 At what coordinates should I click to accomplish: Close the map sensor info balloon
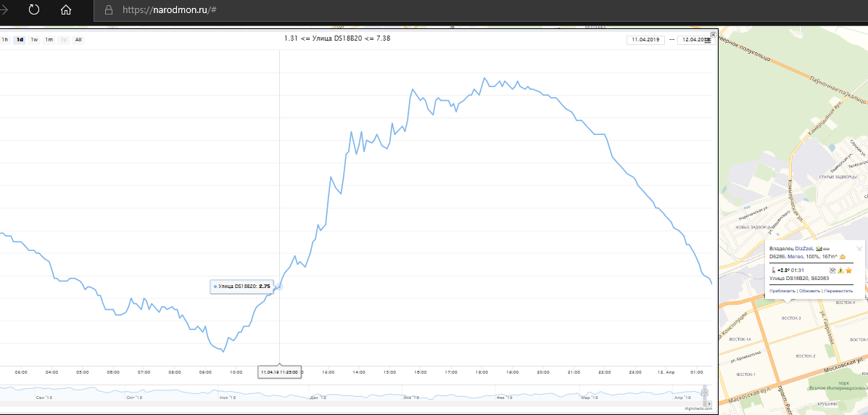click(x=859, y=248)
